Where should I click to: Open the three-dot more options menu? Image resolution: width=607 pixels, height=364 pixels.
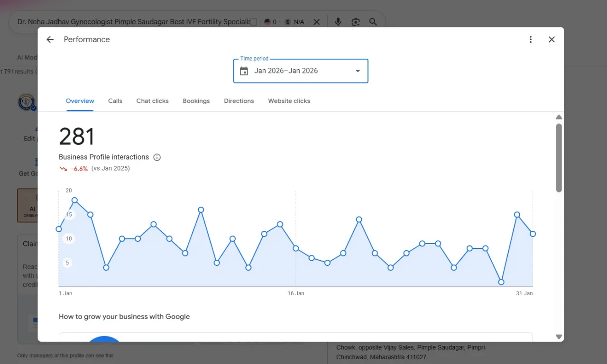point(531,39)
